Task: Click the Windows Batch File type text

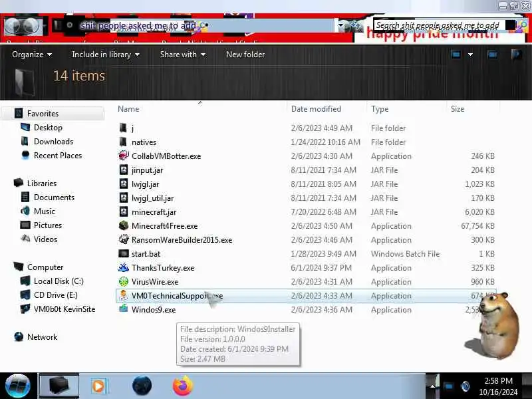Action: (x=405, y=253)
